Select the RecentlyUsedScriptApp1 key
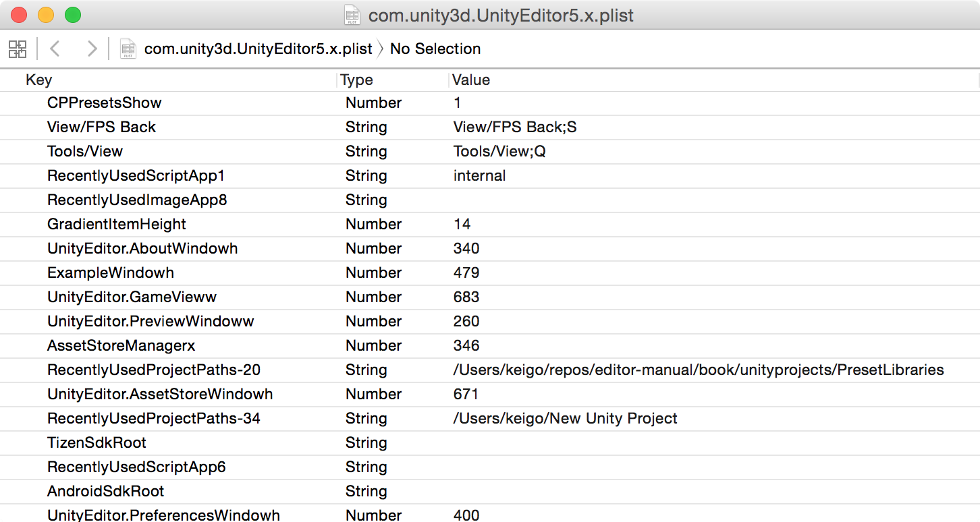This screenshot has width=980, height=522. point(136,175)
